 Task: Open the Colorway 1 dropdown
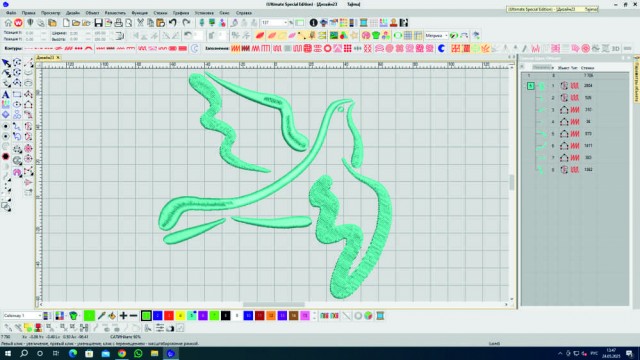(x=22, y=316)
